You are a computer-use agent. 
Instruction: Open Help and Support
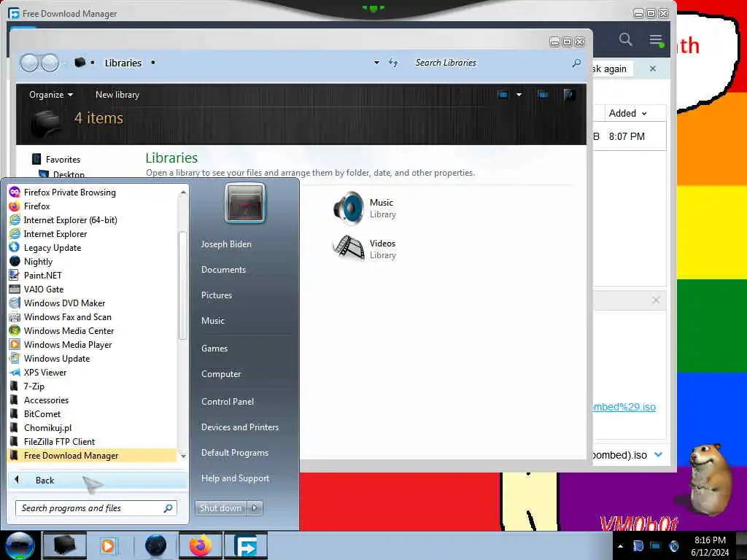[235, 478]
